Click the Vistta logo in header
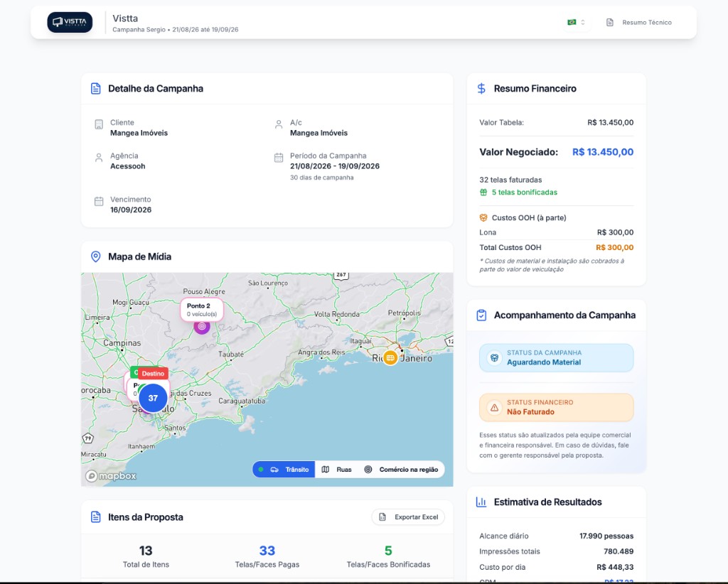This screenshot has width=728, height=584. (70, 22)
